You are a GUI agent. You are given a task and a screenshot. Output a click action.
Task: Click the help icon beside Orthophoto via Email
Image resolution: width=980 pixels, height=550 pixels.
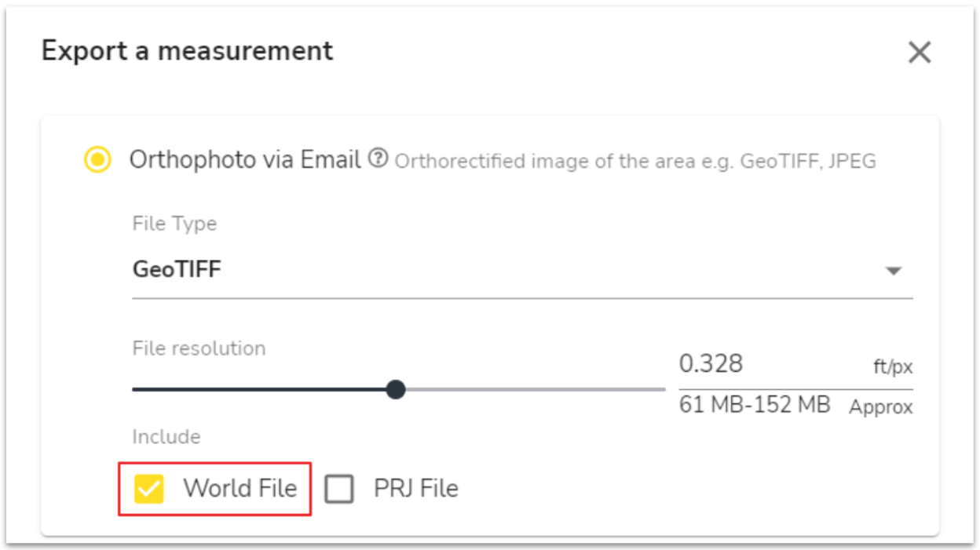(378, 158)
